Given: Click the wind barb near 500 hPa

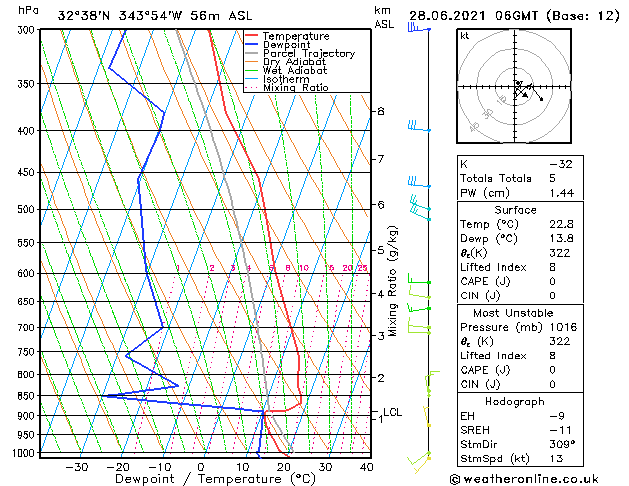Looking at the screenshot, I should coord(418,208).
